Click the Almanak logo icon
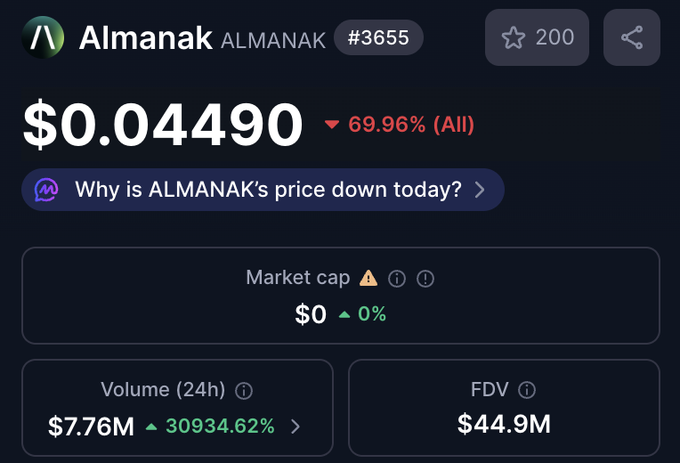The image size is (680, 463). coord(45,38)
